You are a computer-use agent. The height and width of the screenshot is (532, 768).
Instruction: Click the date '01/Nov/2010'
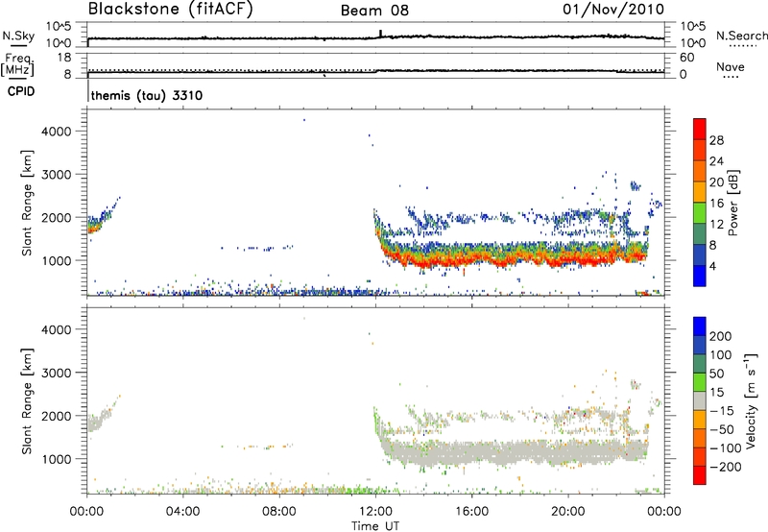[x=613, y=10]
